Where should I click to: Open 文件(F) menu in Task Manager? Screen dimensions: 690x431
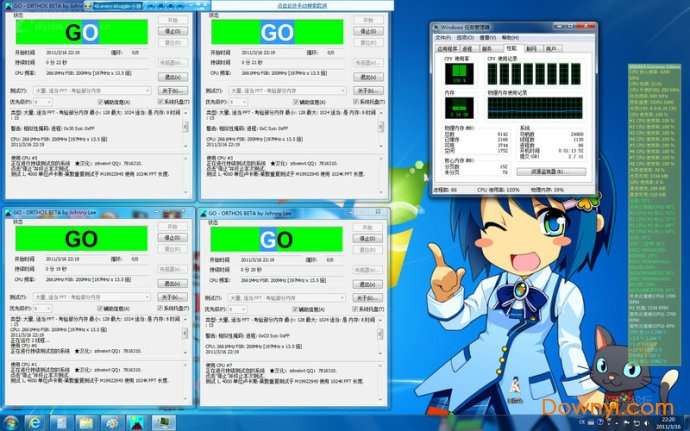tap(443, 38)
